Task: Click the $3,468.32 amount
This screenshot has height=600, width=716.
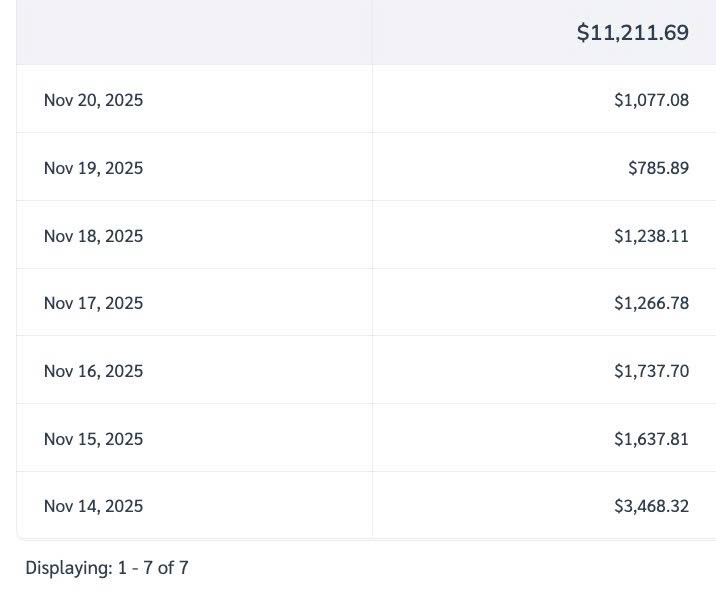Action: 651,506
